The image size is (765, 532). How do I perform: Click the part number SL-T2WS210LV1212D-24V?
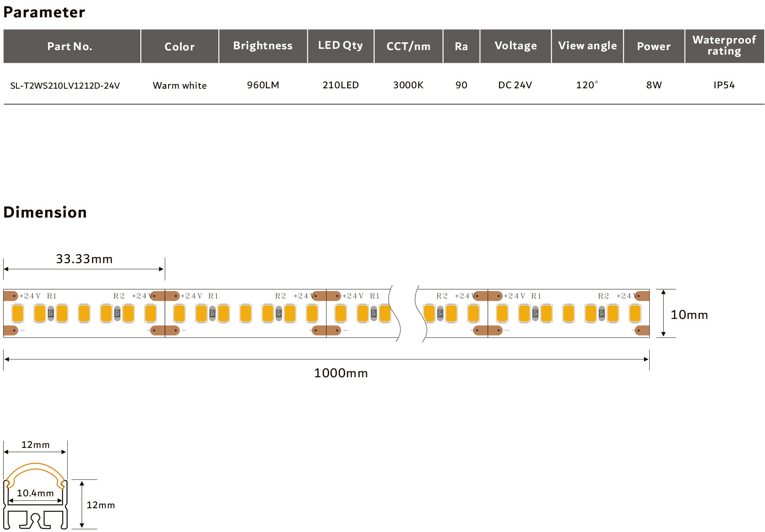65,86
